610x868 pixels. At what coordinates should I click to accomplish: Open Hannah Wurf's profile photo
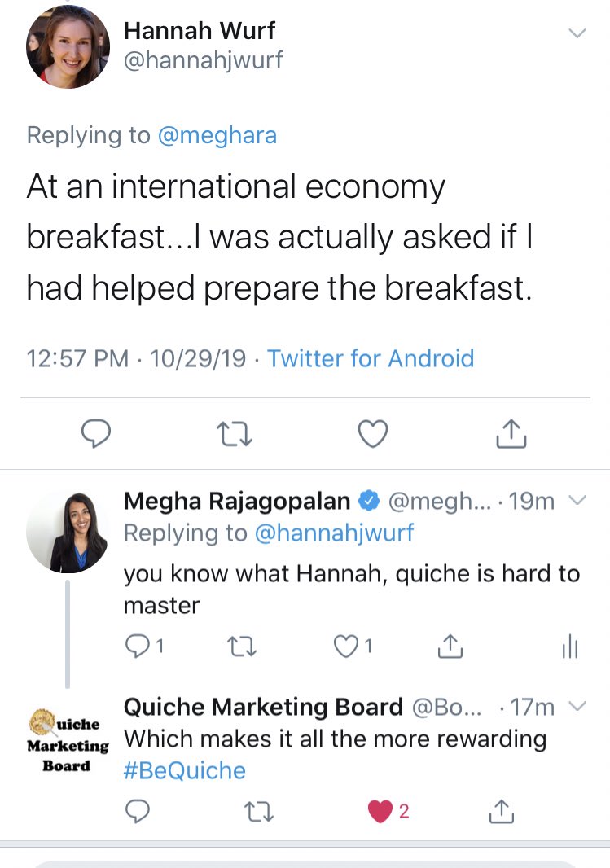pos(68,46)
